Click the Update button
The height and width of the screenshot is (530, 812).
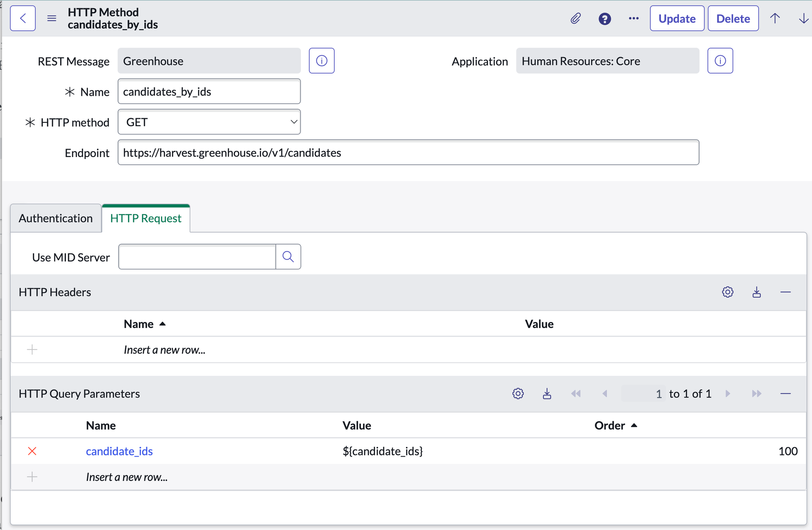[677, 19]
